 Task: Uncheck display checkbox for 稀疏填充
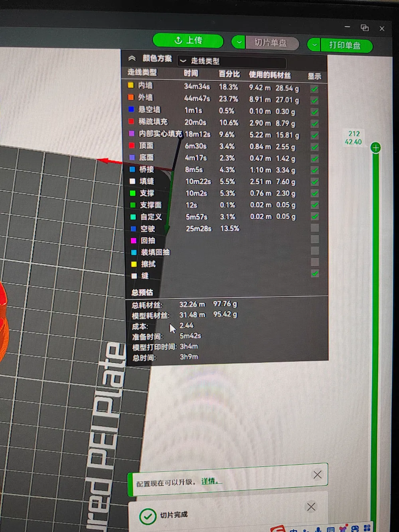pyautogui.click(x=314, y=124)
